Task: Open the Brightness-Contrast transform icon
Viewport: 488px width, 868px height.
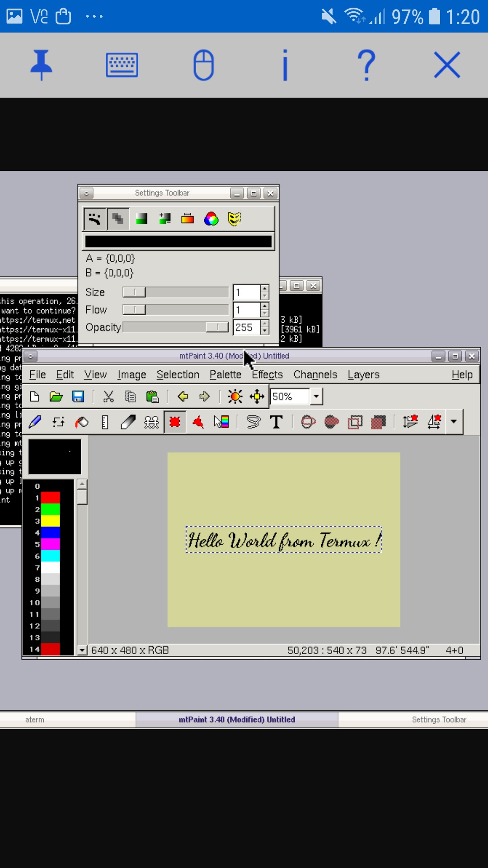Action: pos(235,396)
